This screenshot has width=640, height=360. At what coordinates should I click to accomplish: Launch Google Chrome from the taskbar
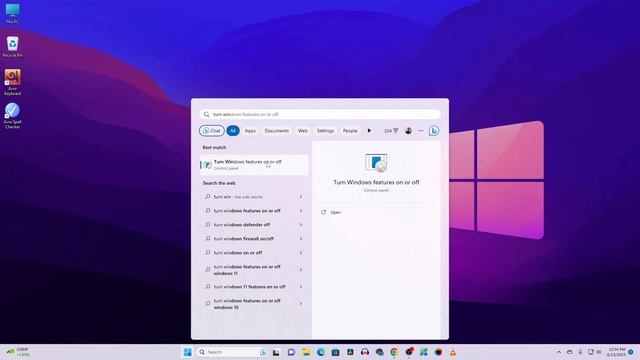(x=394, y=352)
